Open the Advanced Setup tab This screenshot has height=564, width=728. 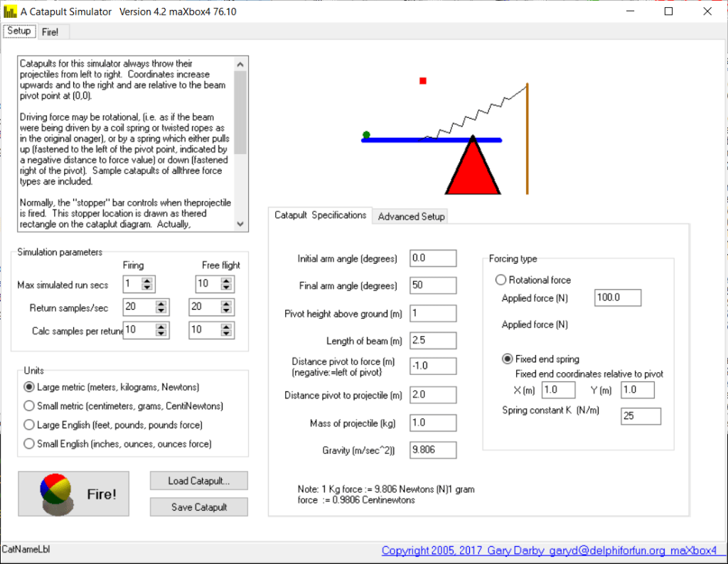point(411,217)
